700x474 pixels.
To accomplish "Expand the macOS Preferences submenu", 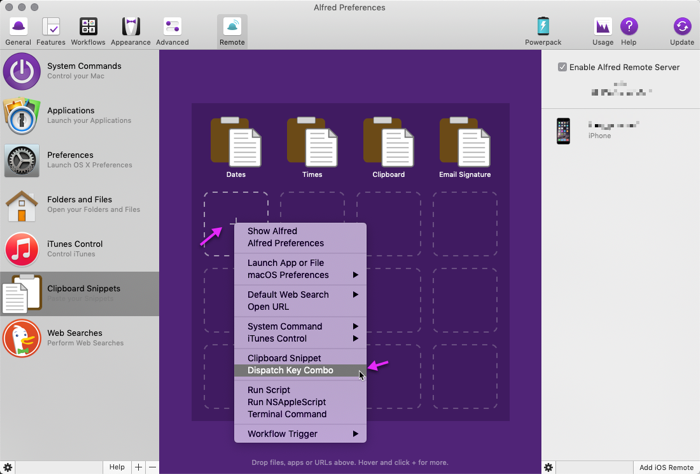I will point(300,275).
